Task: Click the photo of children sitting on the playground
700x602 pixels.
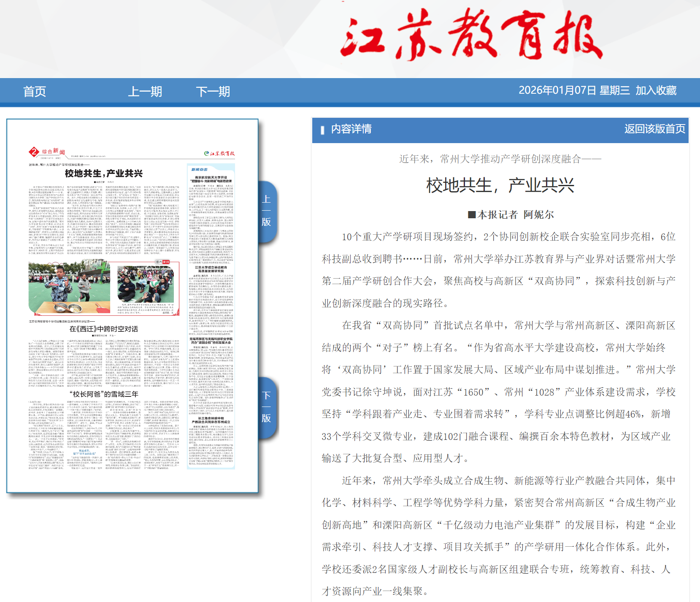Action: pos(146,284)
